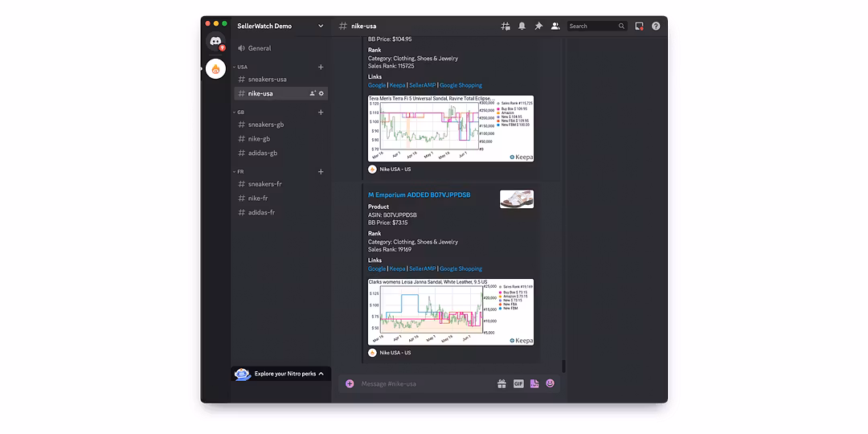Click the gift Nitro icon
Viewport: 868px width, 434px height.
pyautogui.click(x=502, y=384)
